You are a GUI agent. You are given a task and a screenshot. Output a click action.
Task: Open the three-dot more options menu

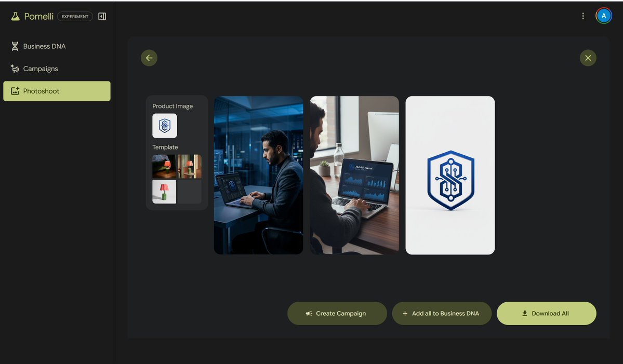coord(583,16)
